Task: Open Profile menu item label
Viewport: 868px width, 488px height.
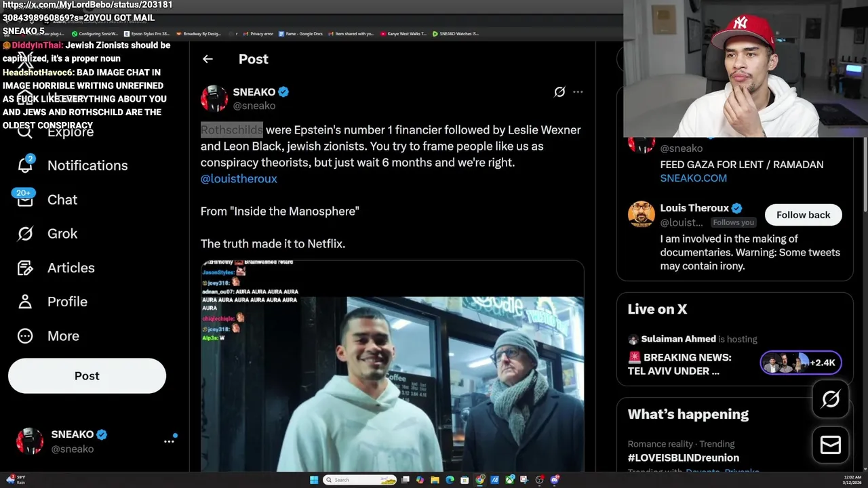Action: pyautogui.click(x=67, y=302)
